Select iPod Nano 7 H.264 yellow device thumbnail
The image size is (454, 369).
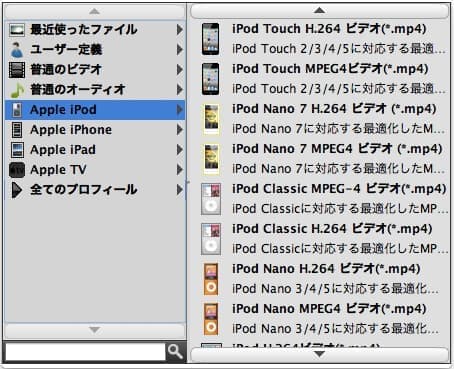pos(211,119)
